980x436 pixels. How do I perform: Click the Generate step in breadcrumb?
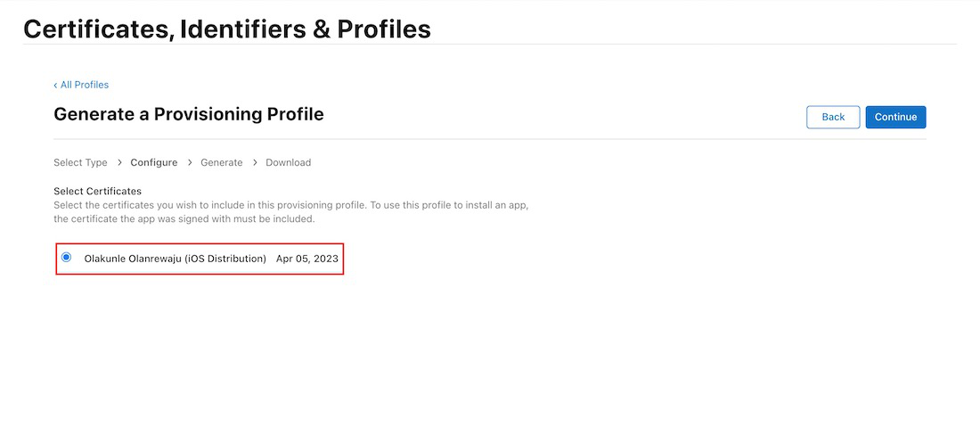click(221, 162)
